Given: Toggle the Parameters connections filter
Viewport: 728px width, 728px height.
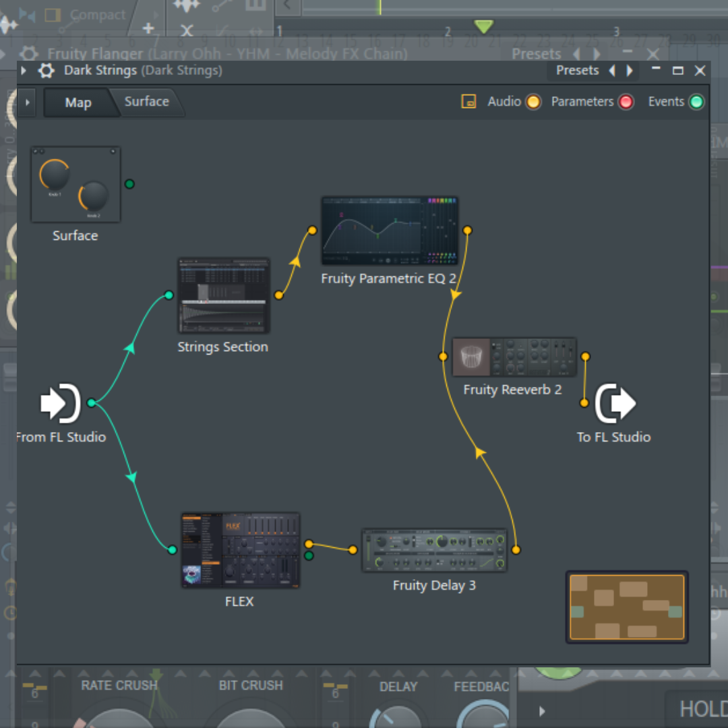Looking at the screenshot, I should [626, 102].
